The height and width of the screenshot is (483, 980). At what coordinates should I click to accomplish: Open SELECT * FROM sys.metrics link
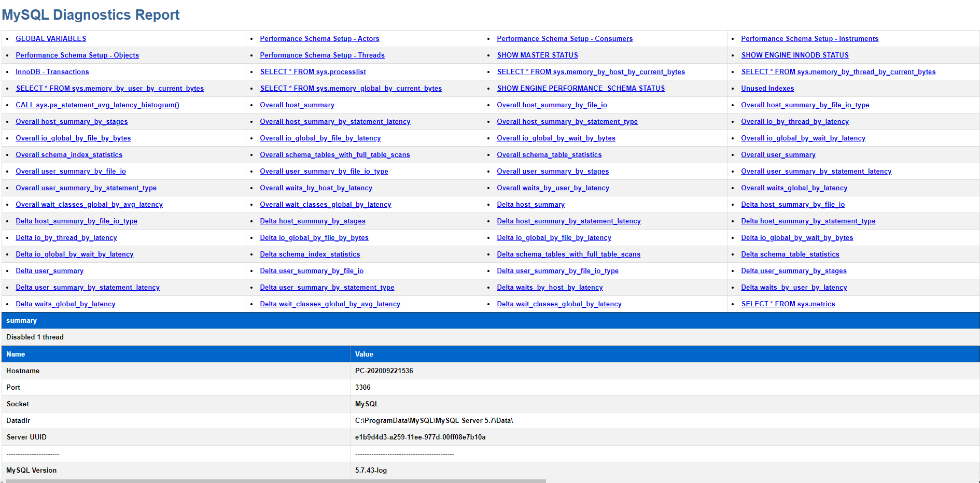(x=788, y=304)
